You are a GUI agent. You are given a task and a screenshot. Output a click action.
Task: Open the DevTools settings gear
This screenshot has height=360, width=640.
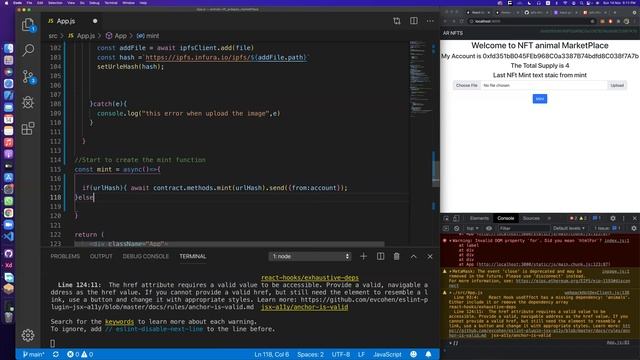click(613, 218)
